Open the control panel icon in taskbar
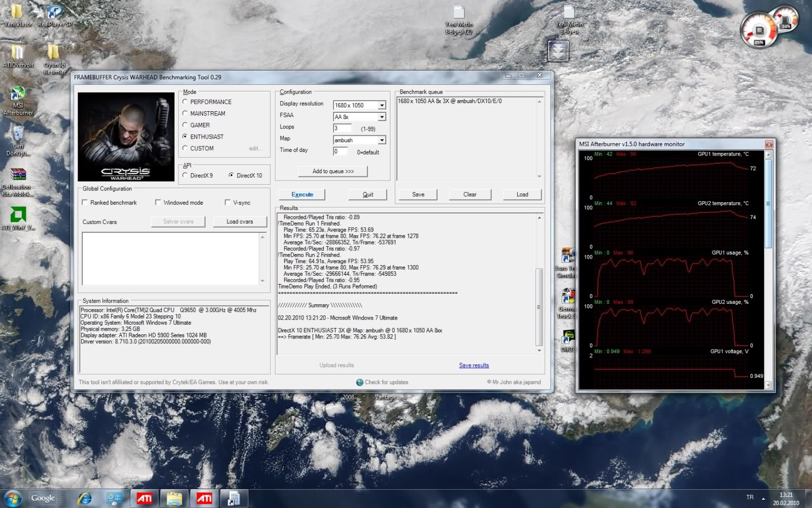This screenshot has width=812, height=508. [x=114, y=498]
